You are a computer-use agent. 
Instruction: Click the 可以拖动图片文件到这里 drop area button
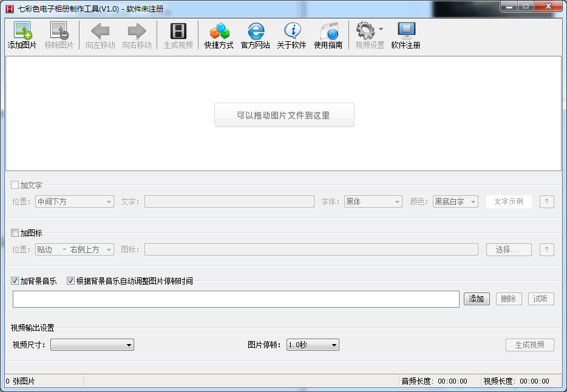[x=284, y=115]
